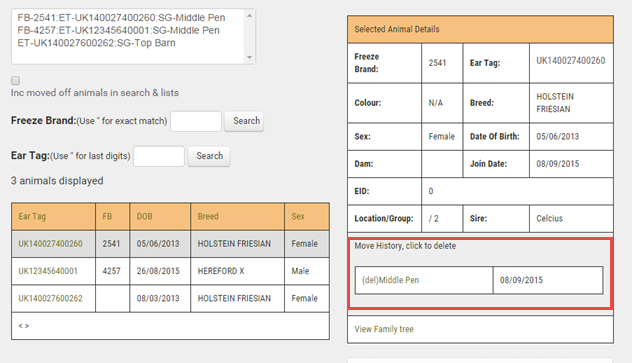The image size is (632, 363).
Task: Click Join Date value 08/09/2015
Action: coord(557,164)
